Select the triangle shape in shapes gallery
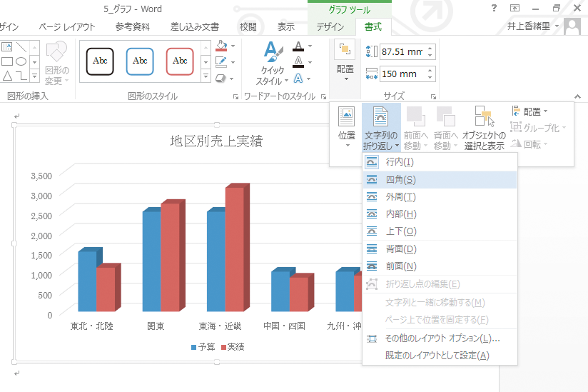Screen dimensions: 588x392 click(x=7, y=76)
